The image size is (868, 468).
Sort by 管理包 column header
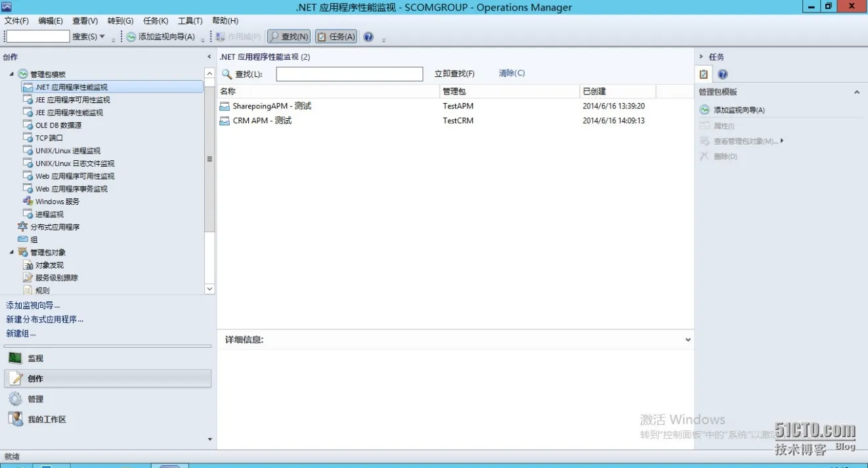[510, 91]
